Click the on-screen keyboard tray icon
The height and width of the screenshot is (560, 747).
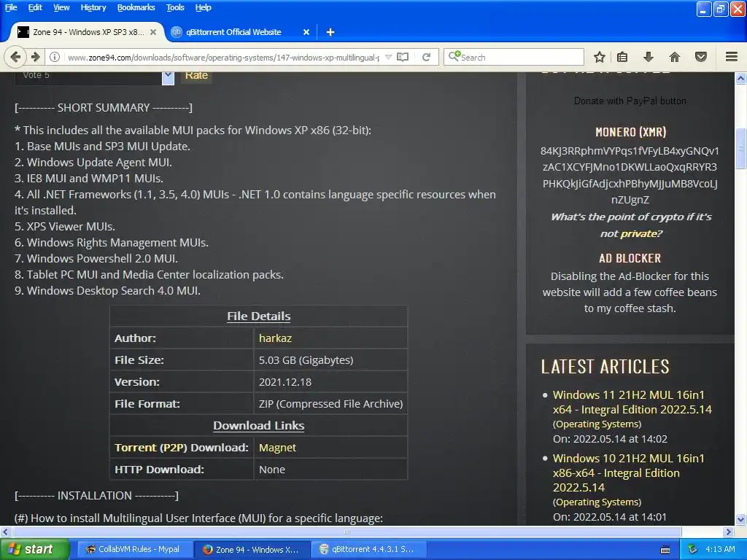(x=665, y=550)
